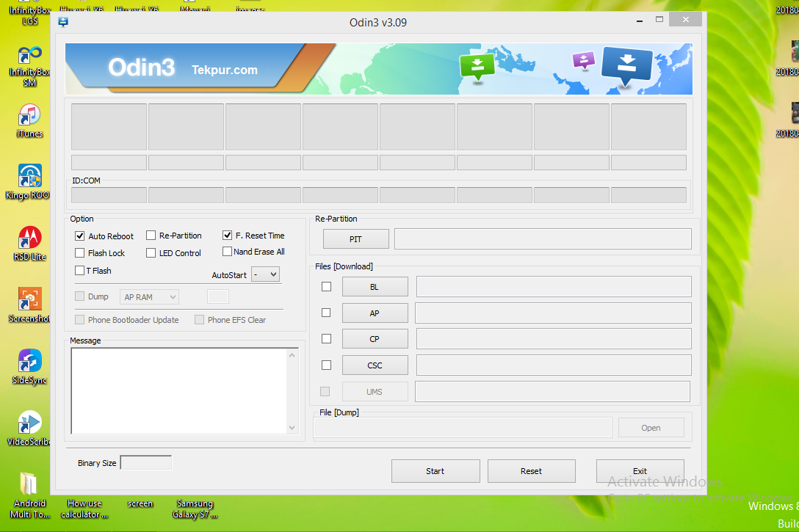Open Android Multi Tools folder icon

(29, 495)
